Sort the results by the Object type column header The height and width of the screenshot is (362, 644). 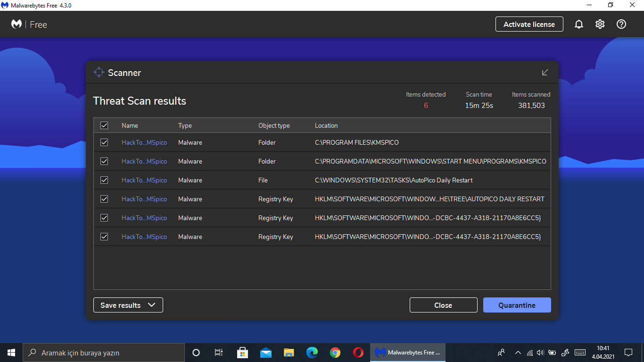(x=274, y=125)
